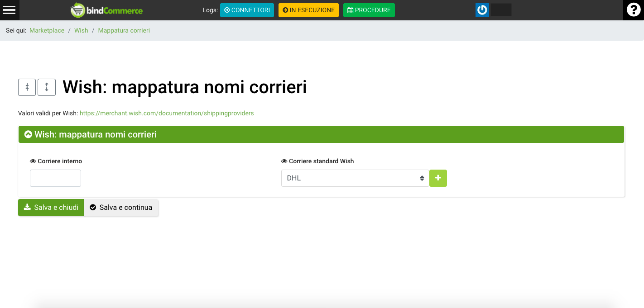Open the PROCEDURE logs button
The image size is (644, 308).
tap(369, 10)
